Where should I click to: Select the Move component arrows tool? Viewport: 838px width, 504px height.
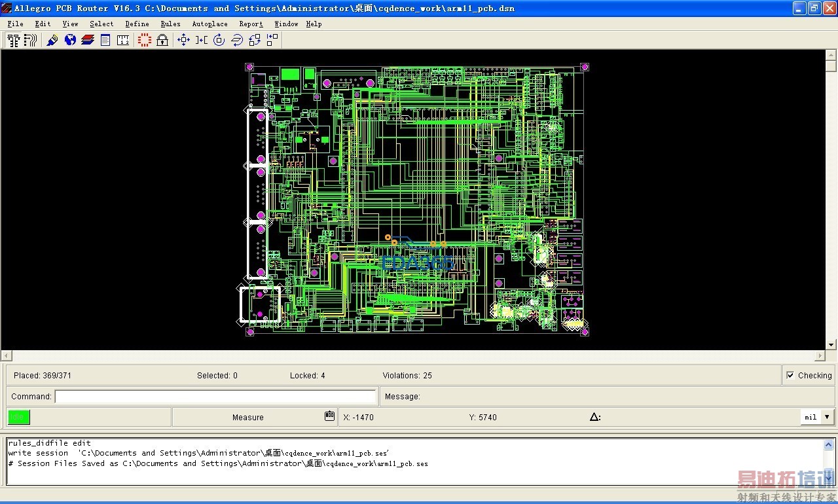pyautogui.click(x=183, y=41)
